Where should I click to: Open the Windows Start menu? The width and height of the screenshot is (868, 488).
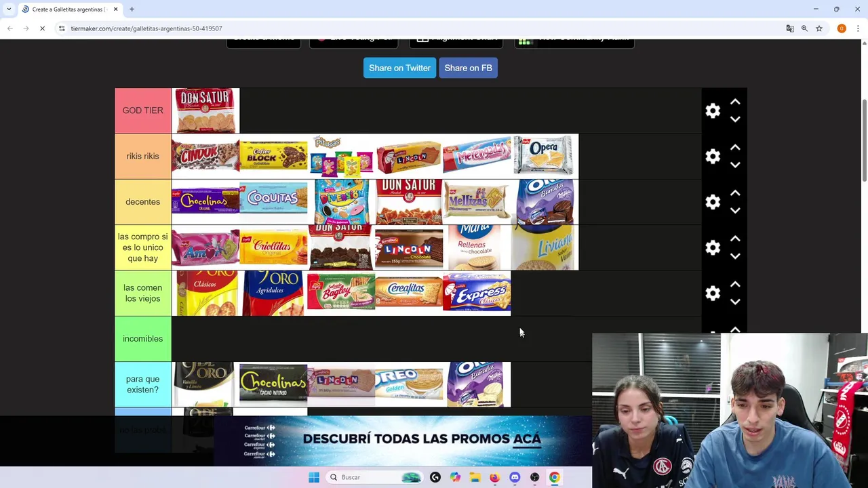tap(314, 477)
